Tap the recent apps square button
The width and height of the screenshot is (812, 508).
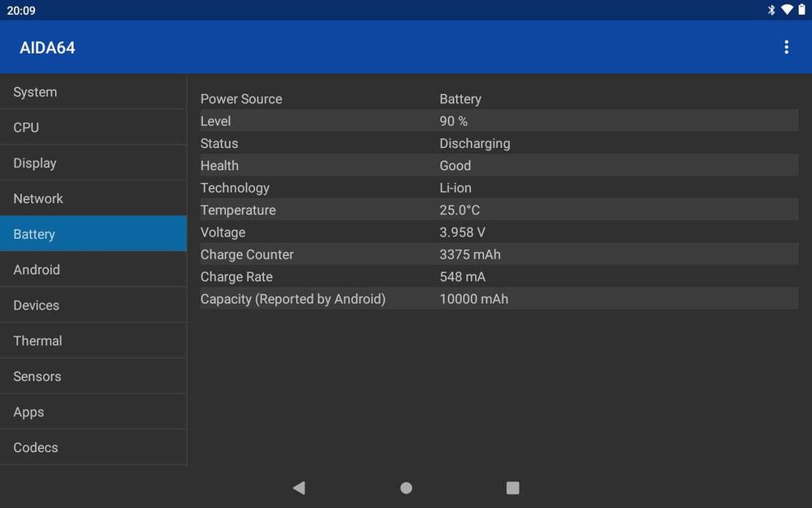(x=512, y=488)
